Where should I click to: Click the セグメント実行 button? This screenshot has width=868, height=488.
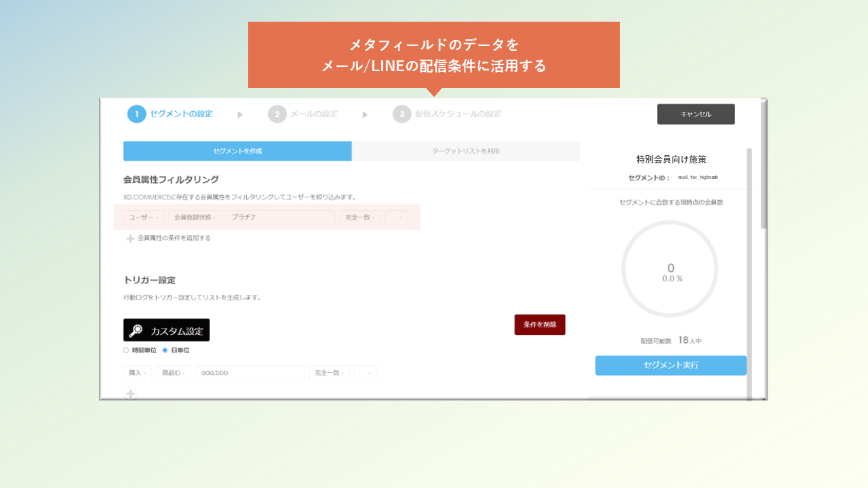pos(671,365)
